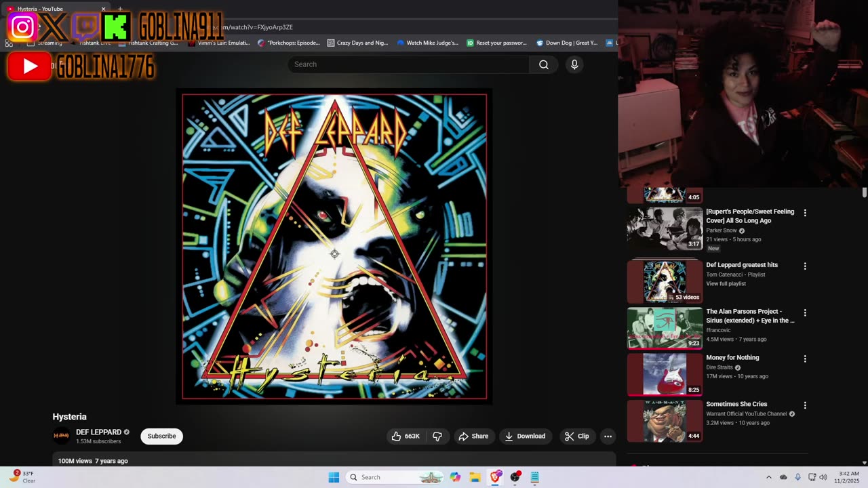
Task: Open 'Porkchops: Episode...' bookmark
Action: [289, 43]
